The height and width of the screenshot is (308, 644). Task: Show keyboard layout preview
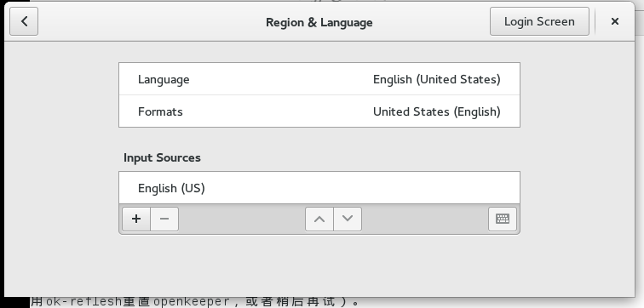503,219
